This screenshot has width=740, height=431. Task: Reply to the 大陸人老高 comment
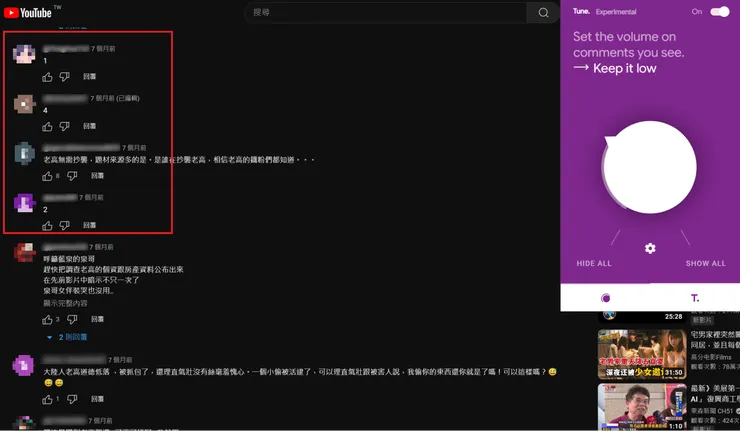click(x=97, y=399)
